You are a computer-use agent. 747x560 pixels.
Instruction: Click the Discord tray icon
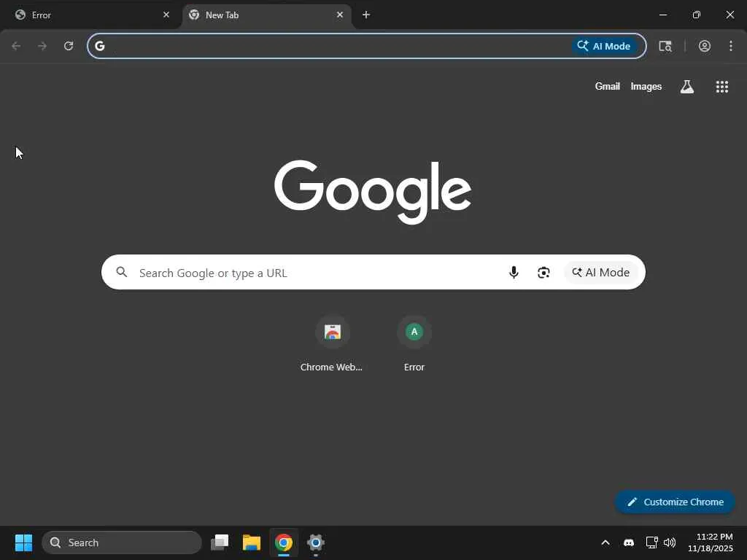coord(629,542)
